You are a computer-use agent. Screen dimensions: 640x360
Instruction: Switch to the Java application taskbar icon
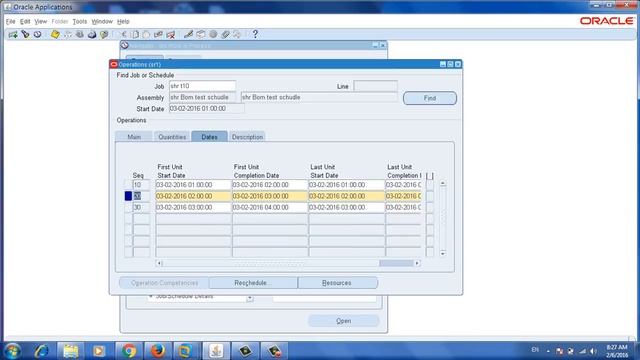[216, 351]
